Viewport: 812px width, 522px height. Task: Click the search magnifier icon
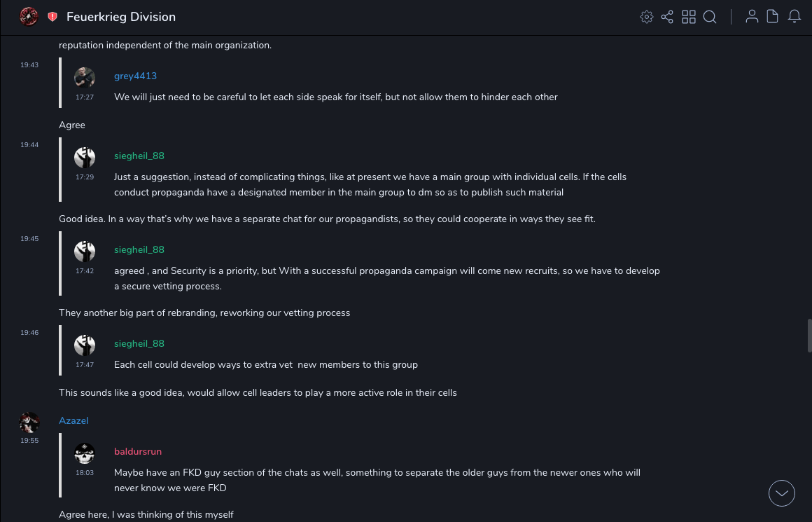click(x=710, y=17)
